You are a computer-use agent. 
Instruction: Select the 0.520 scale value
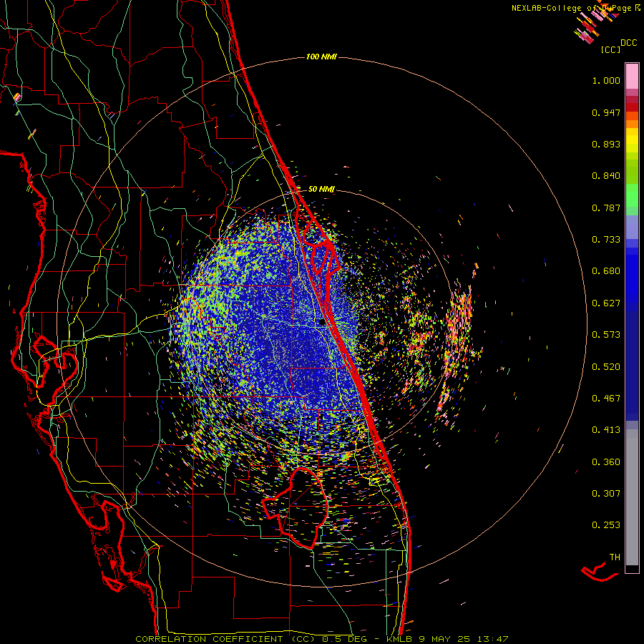(x=606, y=367)
